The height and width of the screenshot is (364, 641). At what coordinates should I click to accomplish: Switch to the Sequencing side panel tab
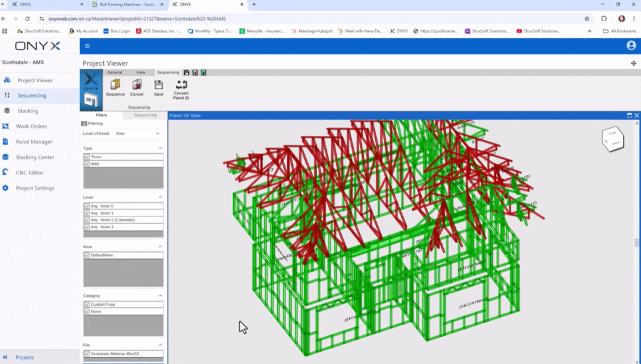pyautogui.click(x=145, y=115)
